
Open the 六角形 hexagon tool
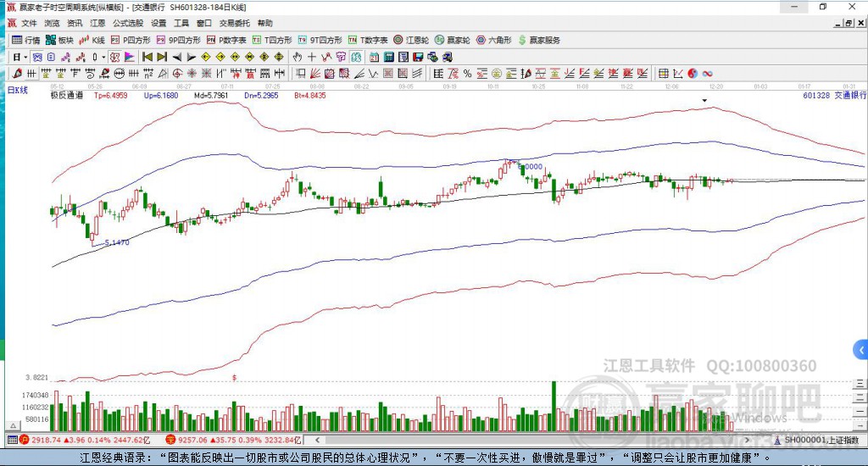click(494, 40)
